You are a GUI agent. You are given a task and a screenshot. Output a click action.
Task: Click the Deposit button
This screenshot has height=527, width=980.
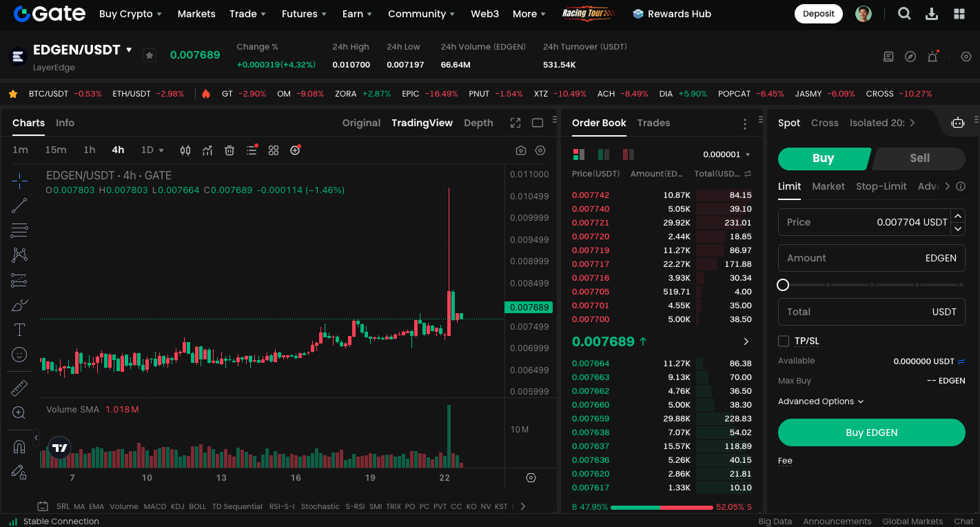[819, 14]
